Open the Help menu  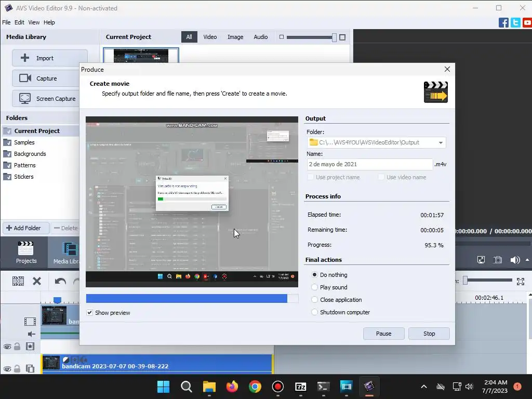[x=49, y=22]
